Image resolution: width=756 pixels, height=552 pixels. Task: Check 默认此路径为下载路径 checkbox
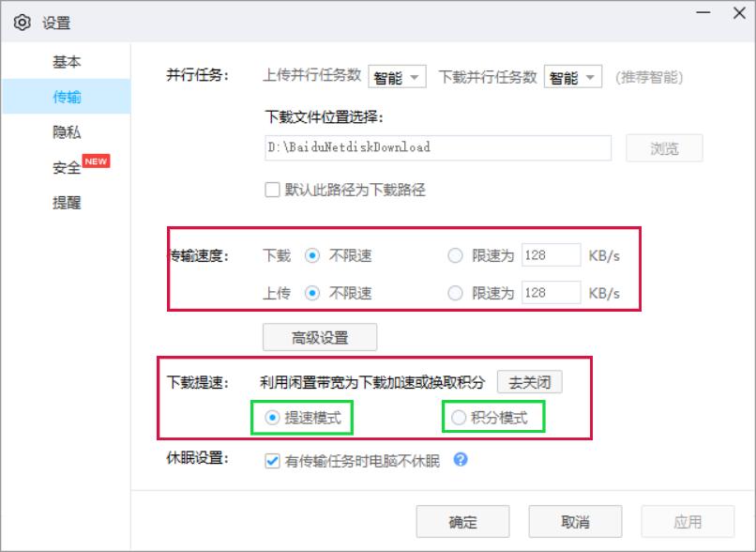271,191
